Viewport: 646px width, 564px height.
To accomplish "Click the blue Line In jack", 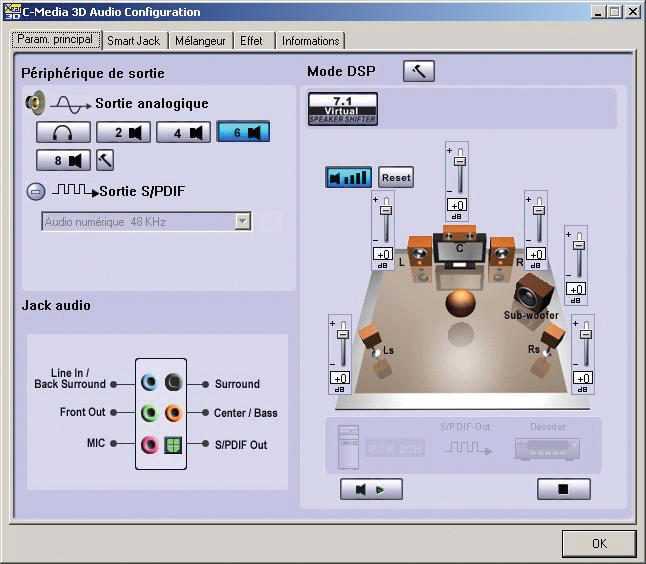I will [x=149, y=382].
